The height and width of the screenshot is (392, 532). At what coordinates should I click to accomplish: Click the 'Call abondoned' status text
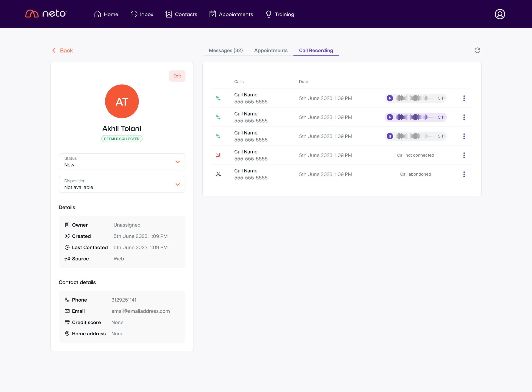point(415,174)
